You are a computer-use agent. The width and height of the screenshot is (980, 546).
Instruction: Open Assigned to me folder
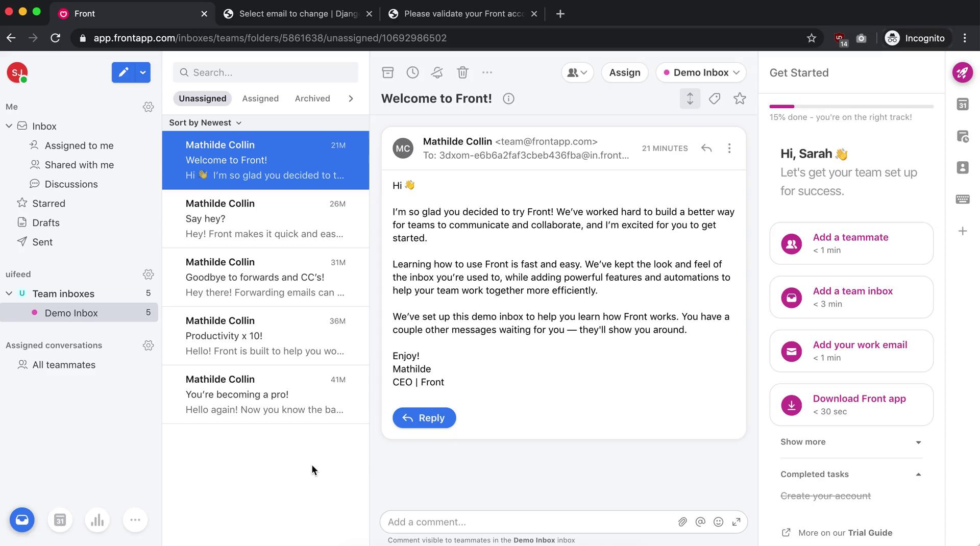pyautogui.click(x=79, y=145)
